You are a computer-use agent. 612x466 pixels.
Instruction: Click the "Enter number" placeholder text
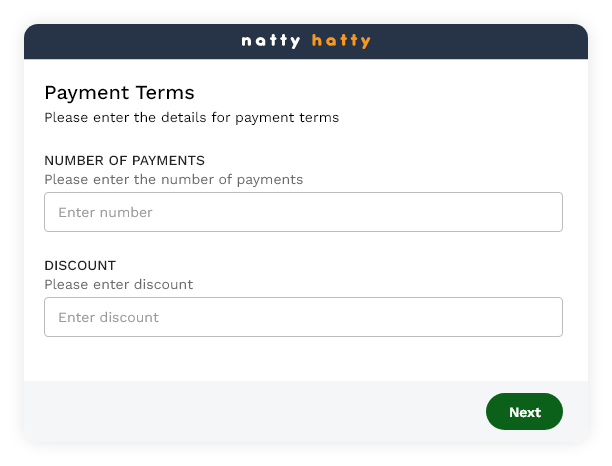(105, 212)
